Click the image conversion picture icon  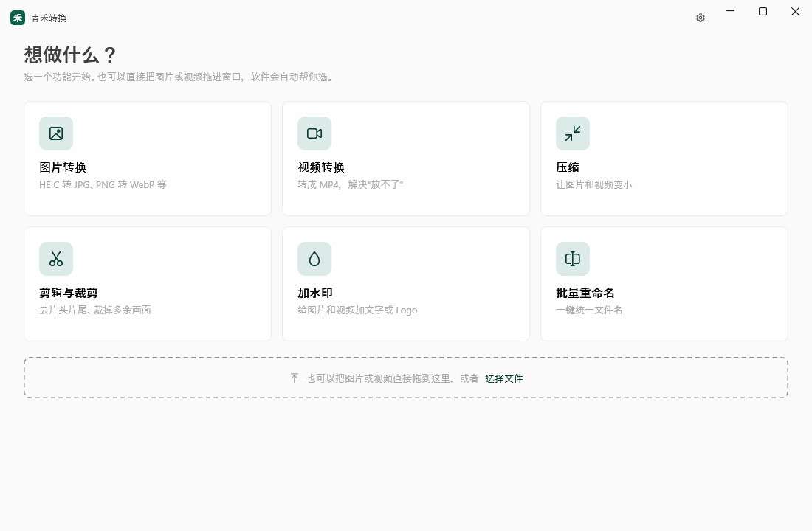pyautogui.click(x=56, y=133)
